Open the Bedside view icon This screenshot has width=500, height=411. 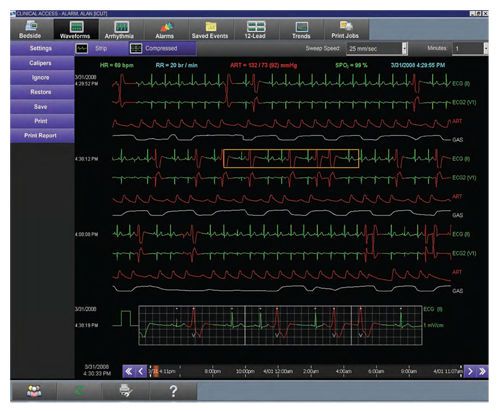click(x=31, y=26)
